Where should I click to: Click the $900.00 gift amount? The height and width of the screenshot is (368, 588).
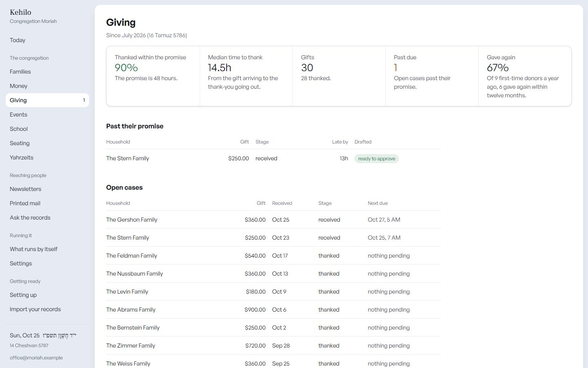[255, 310]
